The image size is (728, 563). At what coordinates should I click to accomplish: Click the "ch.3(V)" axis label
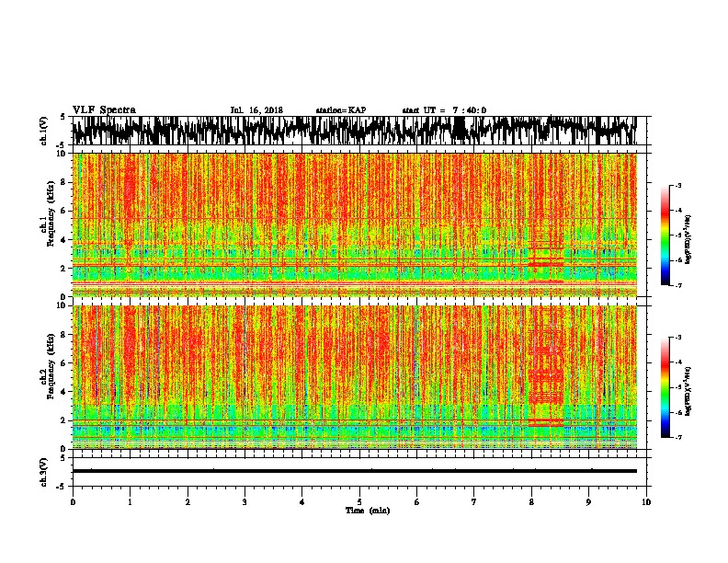point(43,473)
